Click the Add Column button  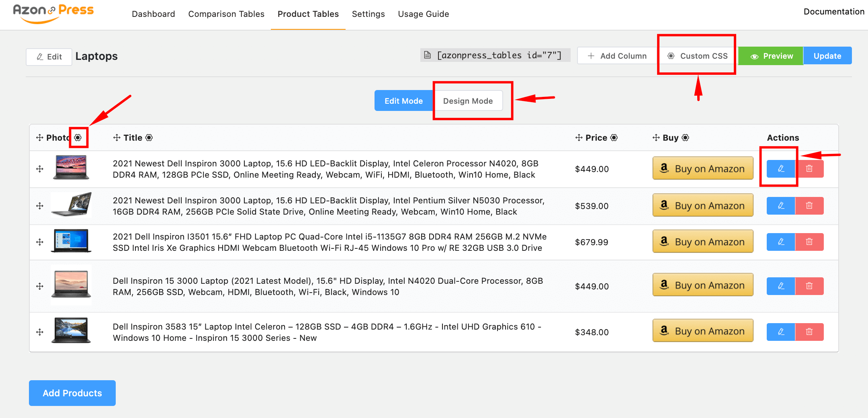pyautogui.click(x=617, y=56)
